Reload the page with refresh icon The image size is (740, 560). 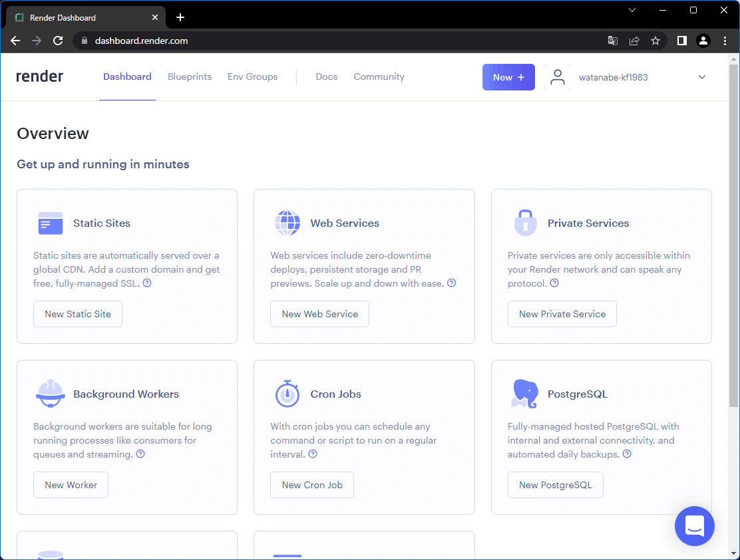click(58, 41)
